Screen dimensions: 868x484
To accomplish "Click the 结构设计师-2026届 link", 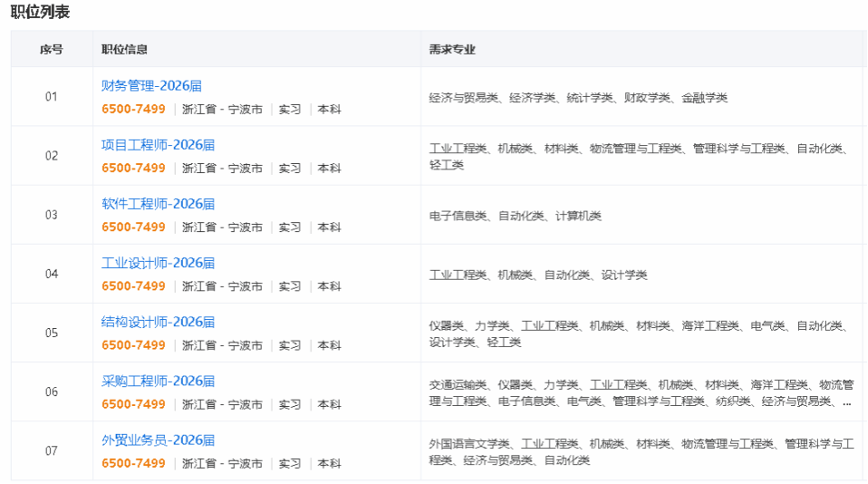I will click(158, 323).
